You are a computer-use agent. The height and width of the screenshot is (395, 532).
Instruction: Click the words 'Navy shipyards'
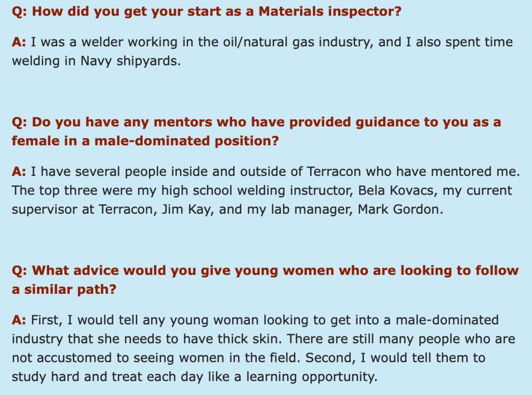point(129,61)
